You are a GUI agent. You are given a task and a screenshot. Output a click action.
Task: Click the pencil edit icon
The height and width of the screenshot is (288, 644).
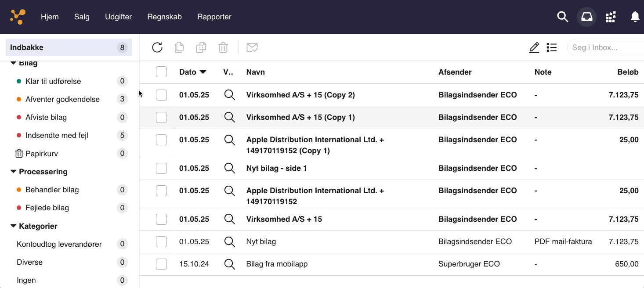[x=534, y=47]
